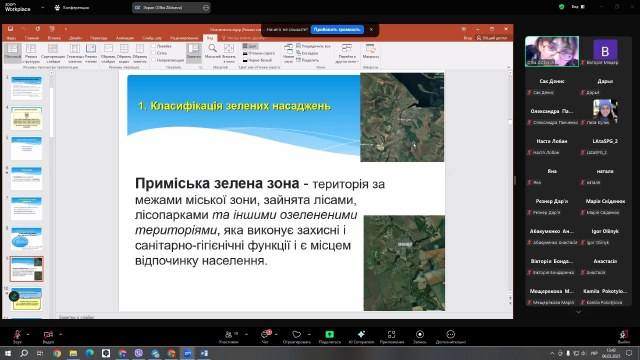
Task: Expand more participants with the chevron below the gallery
Action: (x=578, y=312)
